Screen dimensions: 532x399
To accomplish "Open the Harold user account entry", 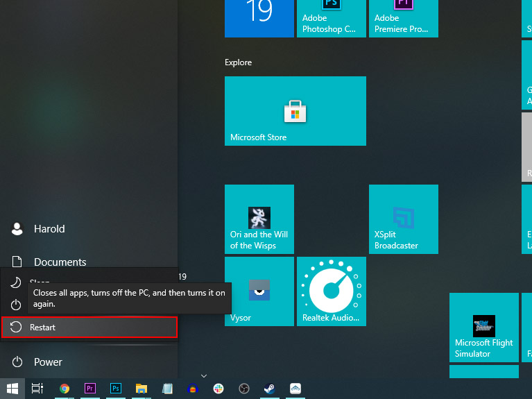I will (x=89, y=229).
